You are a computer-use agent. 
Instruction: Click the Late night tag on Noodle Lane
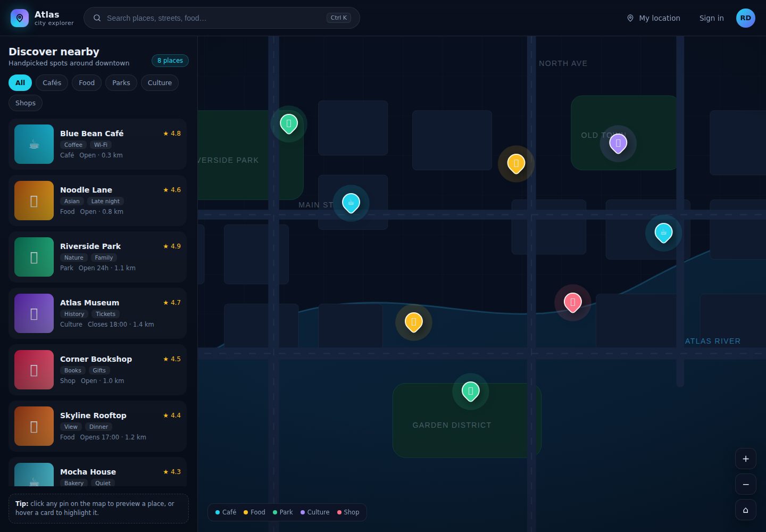click(x=105, y=201)
